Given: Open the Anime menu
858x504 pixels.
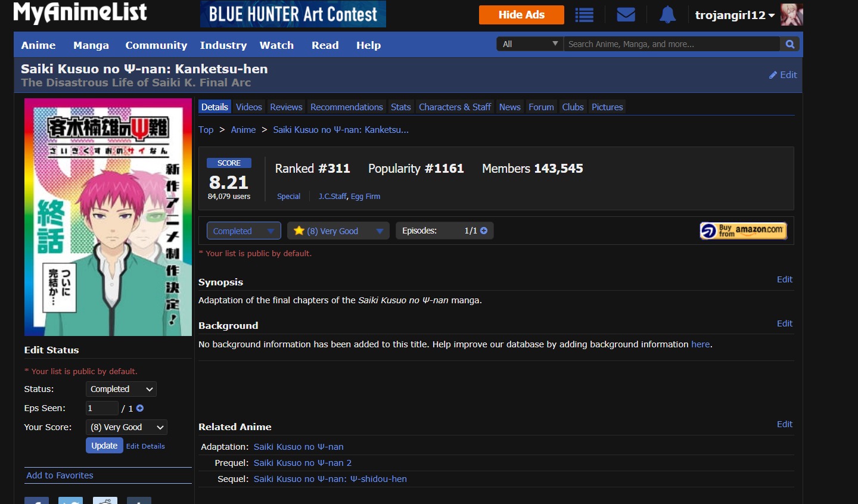Looking at the screenshot, I should point(38,45).
